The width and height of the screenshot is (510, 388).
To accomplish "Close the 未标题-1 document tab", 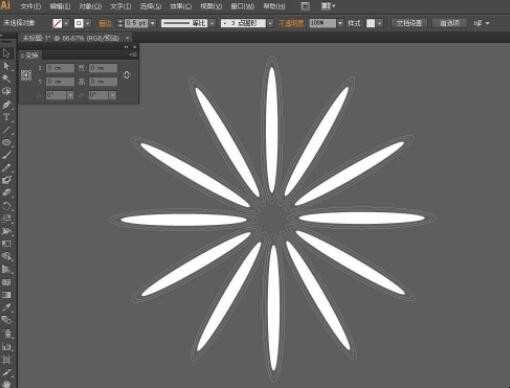I will tap(127, 38).
